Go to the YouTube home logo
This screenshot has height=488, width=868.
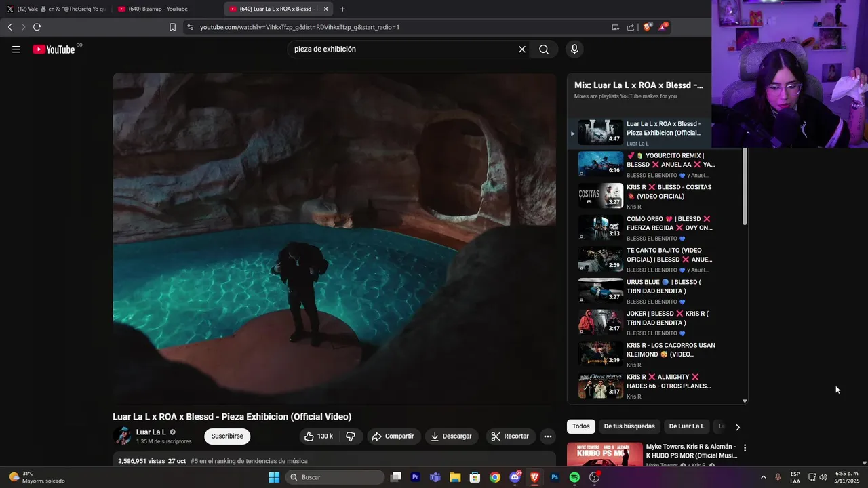pos(54,49)
